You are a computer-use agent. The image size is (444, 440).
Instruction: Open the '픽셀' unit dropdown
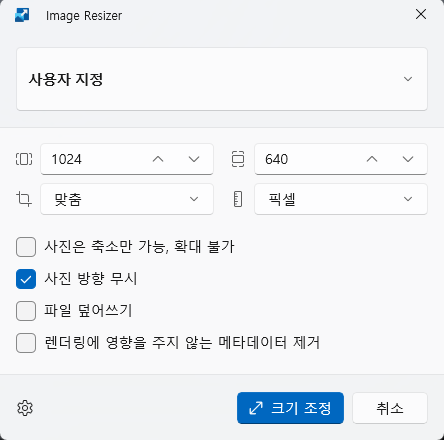pyautogui.click(x=341, y=199)
